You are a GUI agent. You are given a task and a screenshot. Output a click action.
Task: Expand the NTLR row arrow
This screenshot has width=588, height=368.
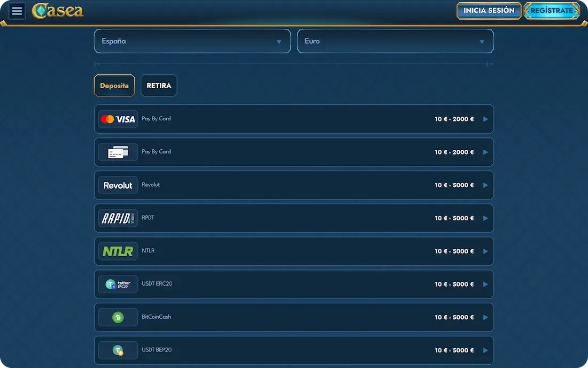(485, 251)
